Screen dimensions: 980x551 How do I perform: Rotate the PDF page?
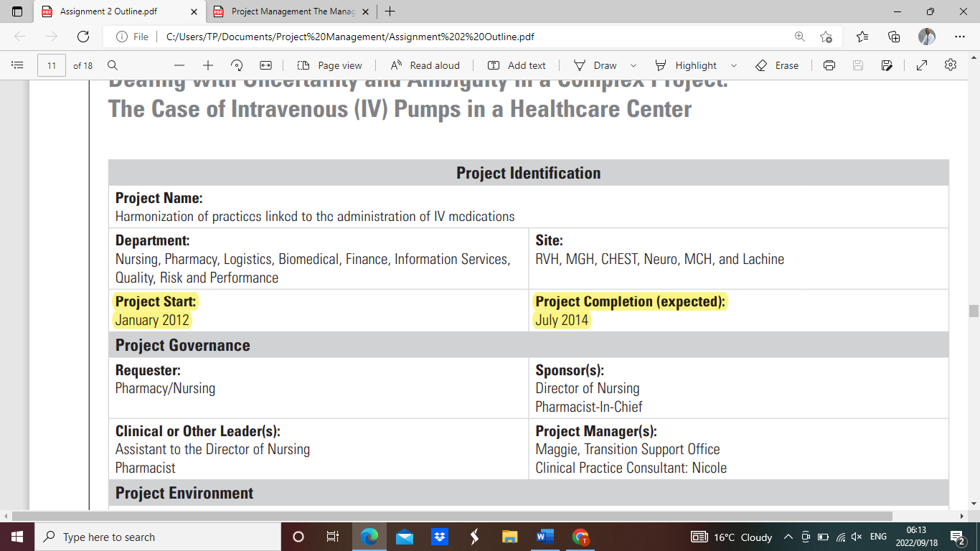pyautogui.click(x=237, y=65)
